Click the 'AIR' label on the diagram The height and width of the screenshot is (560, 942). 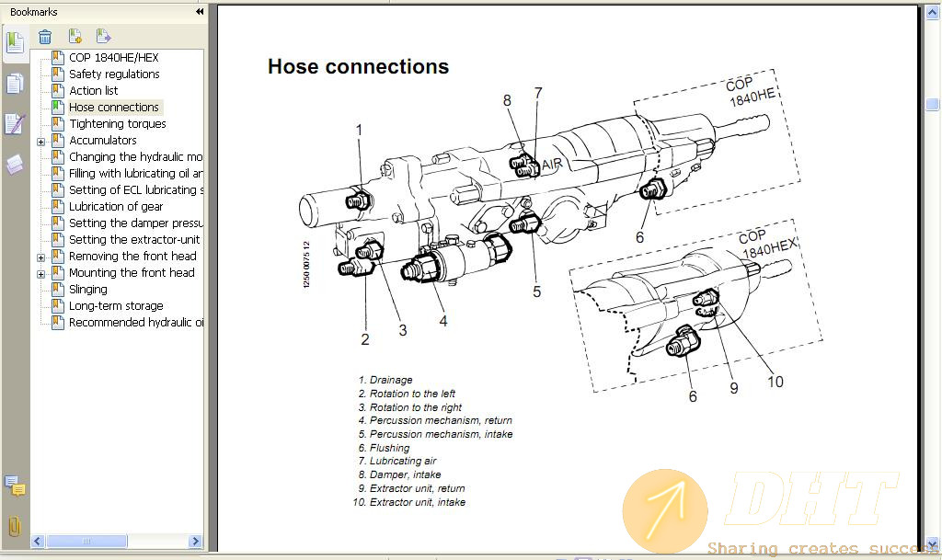tap(552, 165)
